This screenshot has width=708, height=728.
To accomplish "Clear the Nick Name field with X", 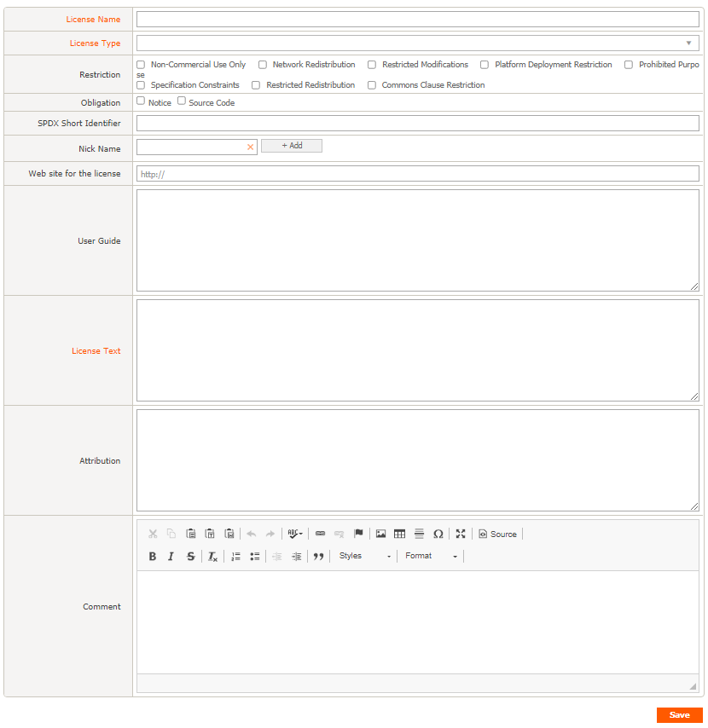I will pos(251,147).
